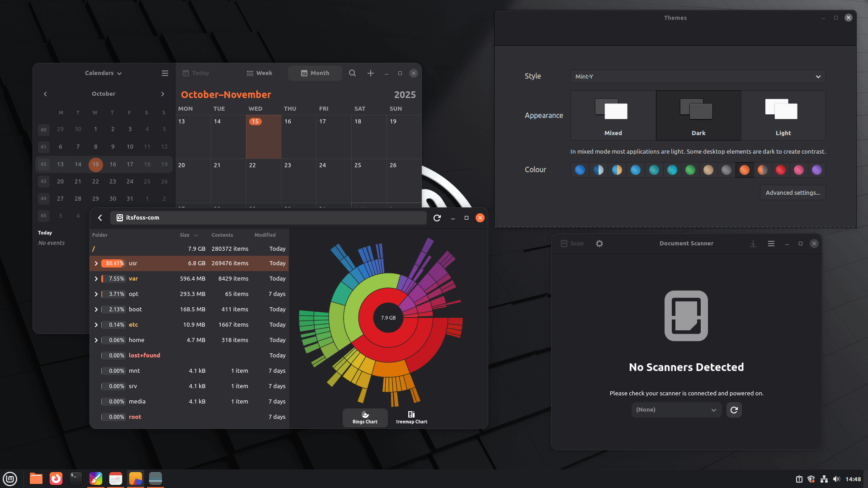Screen dimensions: 868x488
Task: Switch to the Treemap Chart view
Action: point(411,418)
